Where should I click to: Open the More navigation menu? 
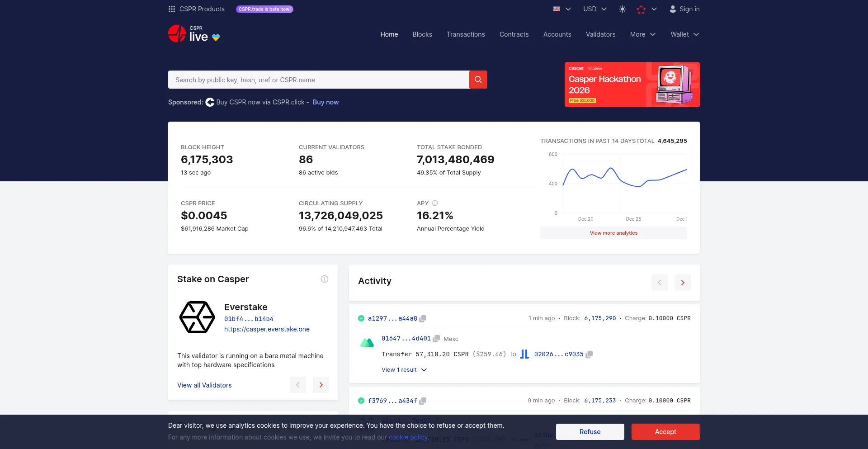(x=642, y=34)
